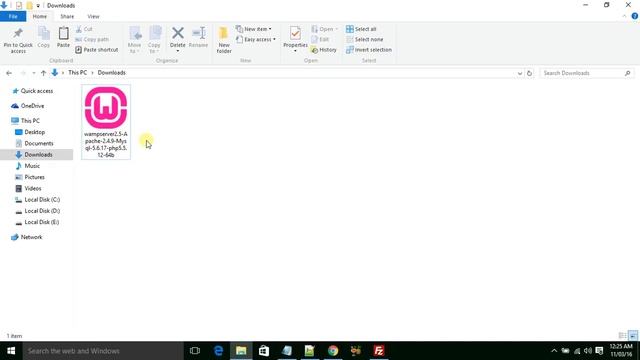Click the Copy ribbon icon
The height and width of the screenshot is (360, 640).
point(44,33)
